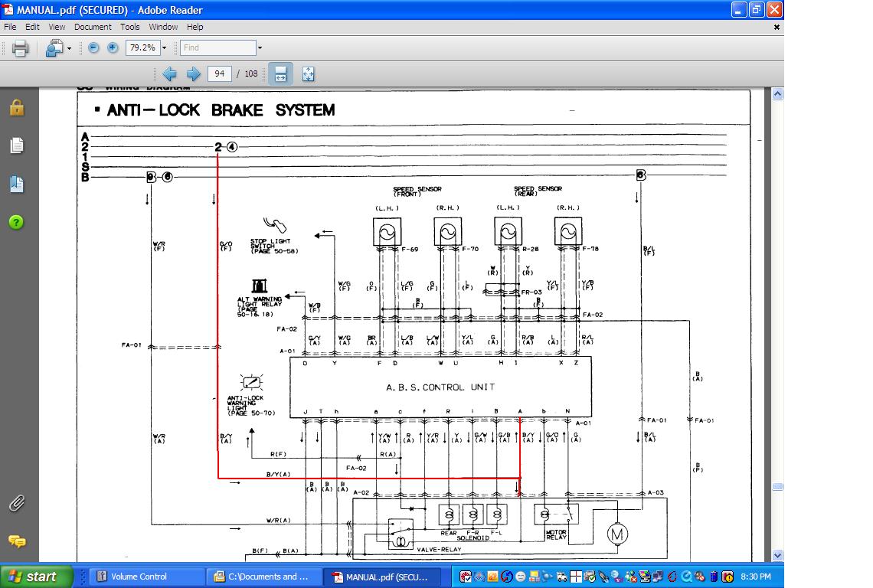Click the vertical scrollbar thumb

778,487
